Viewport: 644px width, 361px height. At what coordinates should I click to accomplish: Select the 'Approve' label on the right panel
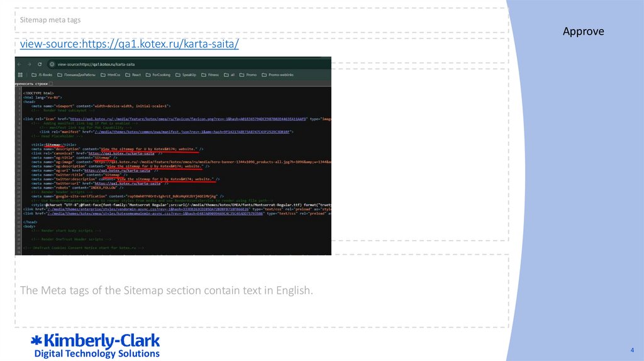point(583,31)
